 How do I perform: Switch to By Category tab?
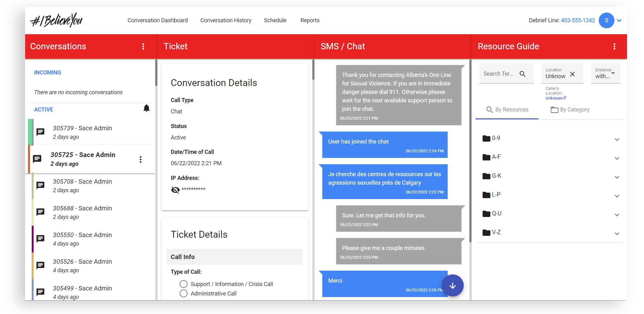[x=570, y=110]
